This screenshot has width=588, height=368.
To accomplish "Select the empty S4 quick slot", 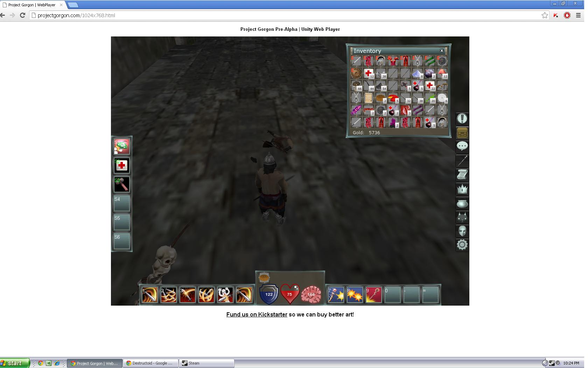I will [x=122, y=204].
